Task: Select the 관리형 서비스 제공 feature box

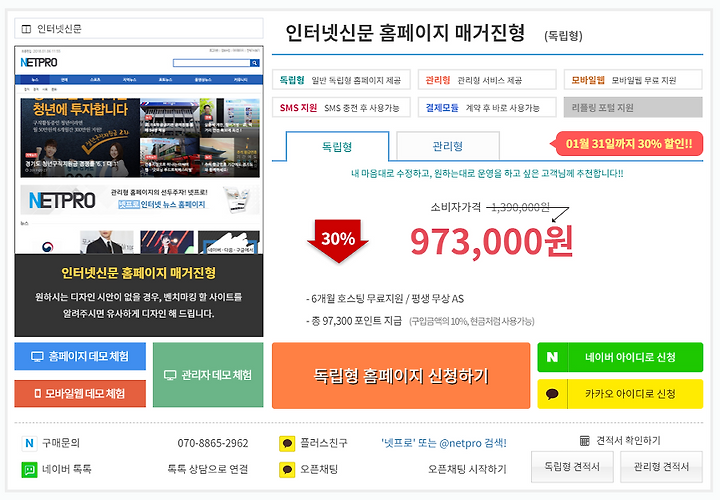Action: [487, 80]
